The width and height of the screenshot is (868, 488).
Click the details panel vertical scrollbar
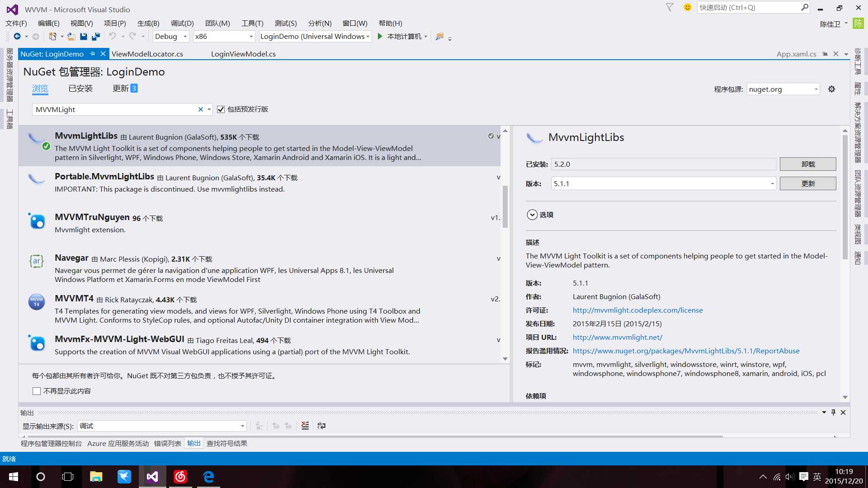(845, 197)
